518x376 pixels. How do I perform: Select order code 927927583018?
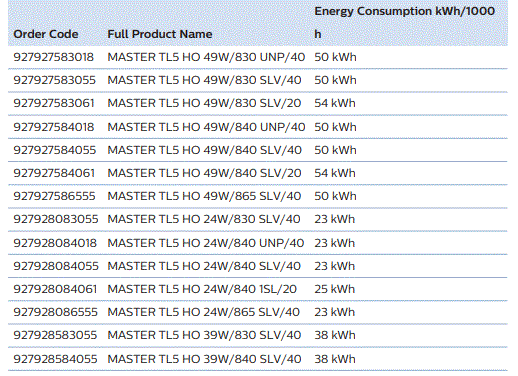(54, 57)
